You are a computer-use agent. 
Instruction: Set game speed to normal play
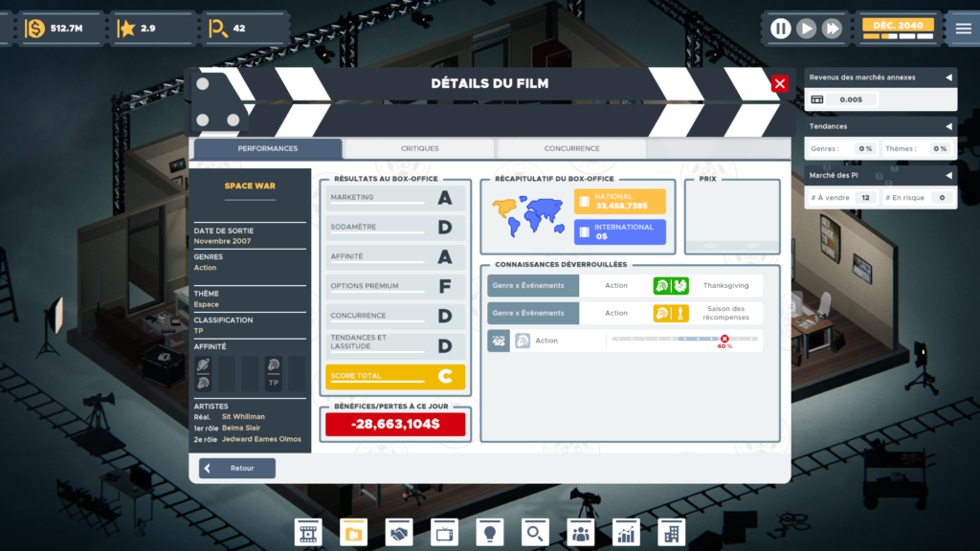click(807, 29)
